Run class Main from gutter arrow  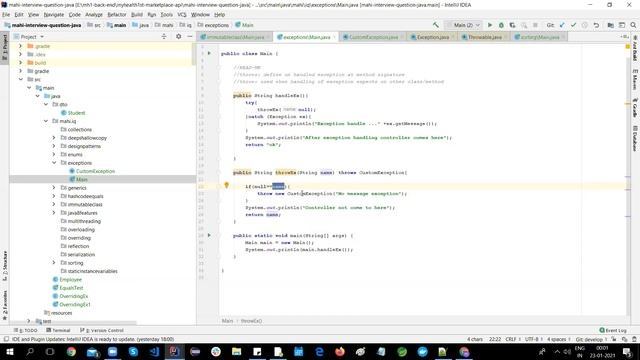209,53
